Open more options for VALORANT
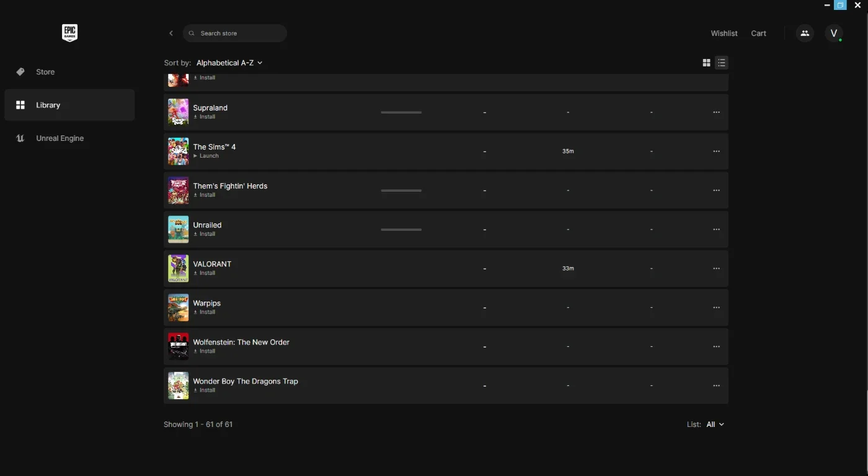868x476 pixels. point(716,269)
